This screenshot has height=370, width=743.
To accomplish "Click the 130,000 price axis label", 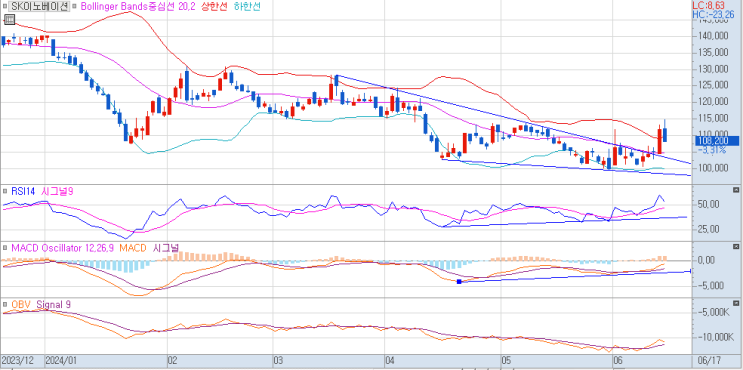I will click(714, 69).
